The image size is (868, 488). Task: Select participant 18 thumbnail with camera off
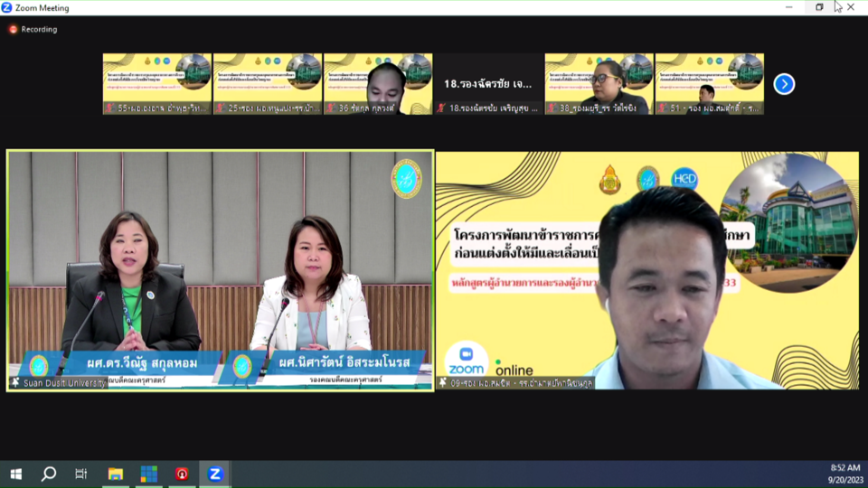click(x=488, y=84)
